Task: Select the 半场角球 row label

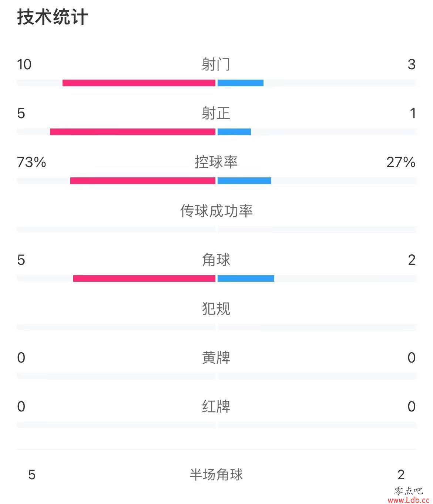Action: click(216, 474)
